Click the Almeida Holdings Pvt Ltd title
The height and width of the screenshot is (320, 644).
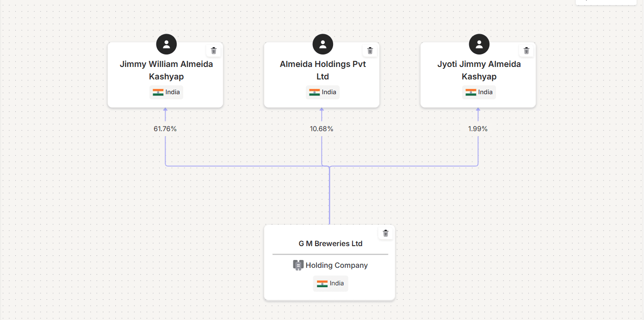323,70
